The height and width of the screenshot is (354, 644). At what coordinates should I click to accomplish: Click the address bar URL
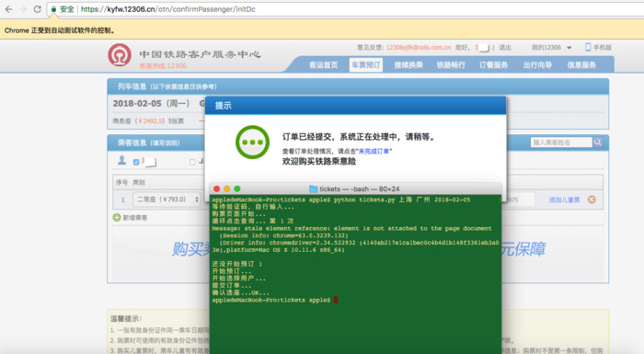(x=168, y=9)
